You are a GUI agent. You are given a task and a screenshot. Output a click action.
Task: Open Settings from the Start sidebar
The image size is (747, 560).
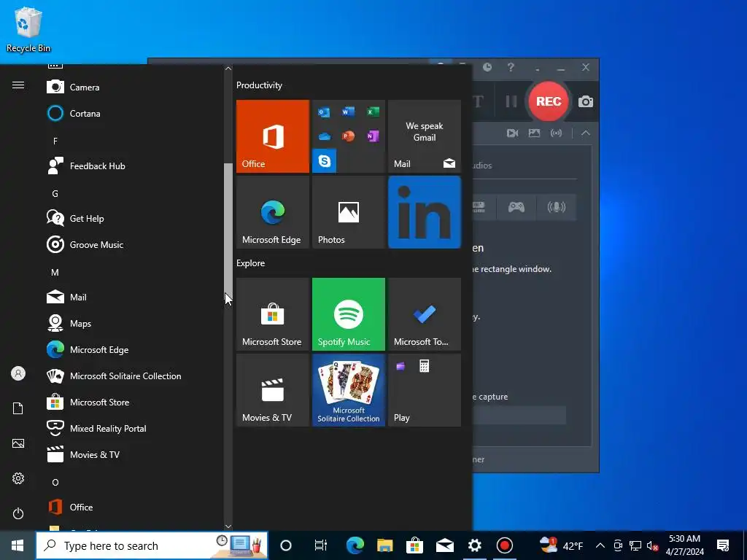click(x=18, y=478)
